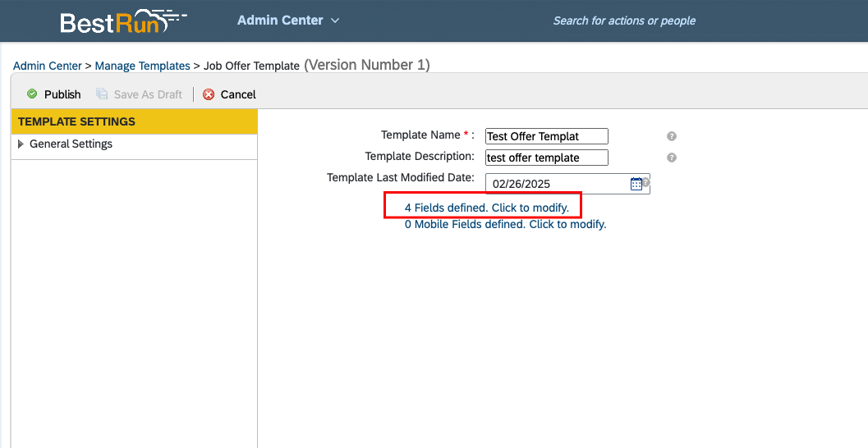Click into the Template Name field
Screen dimensions: 868x448
(x=546, y=136)
